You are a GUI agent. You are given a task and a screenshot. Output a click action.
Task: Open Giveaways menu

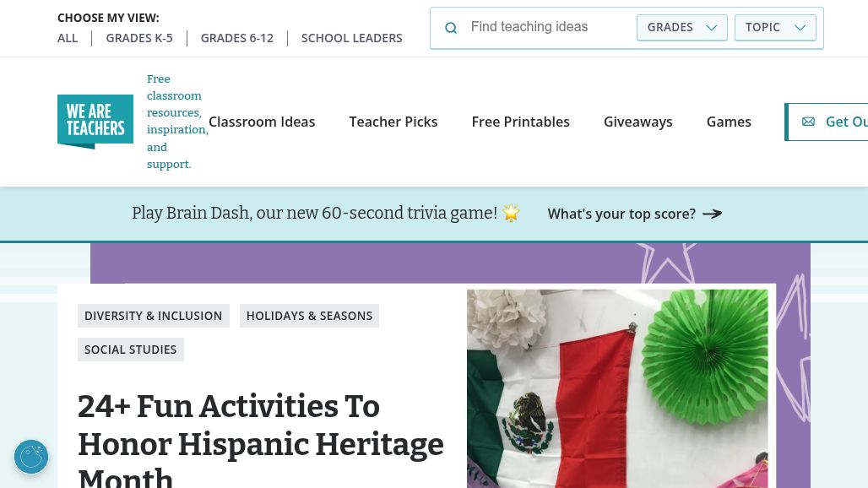point(637,122)
